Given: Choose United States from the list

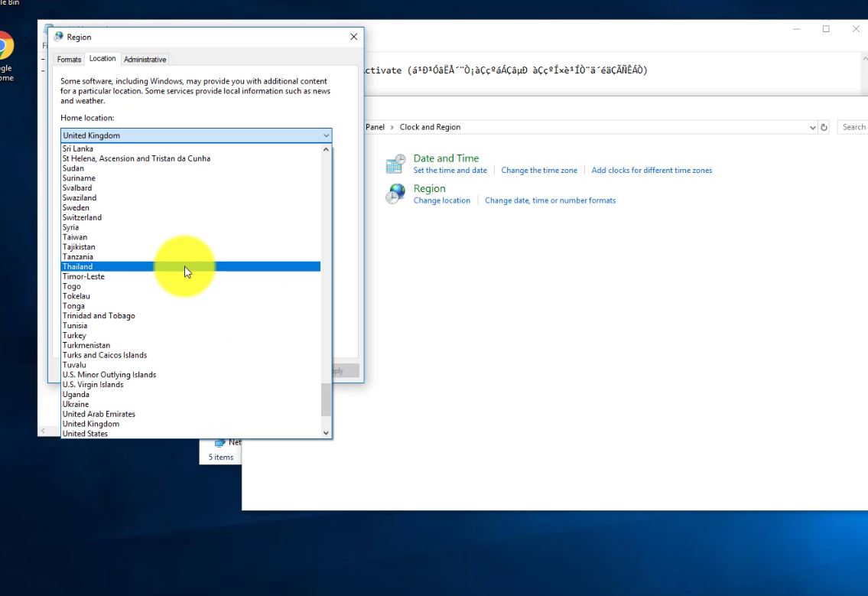Looking at the screenshot, I should (x=190, y=434).
